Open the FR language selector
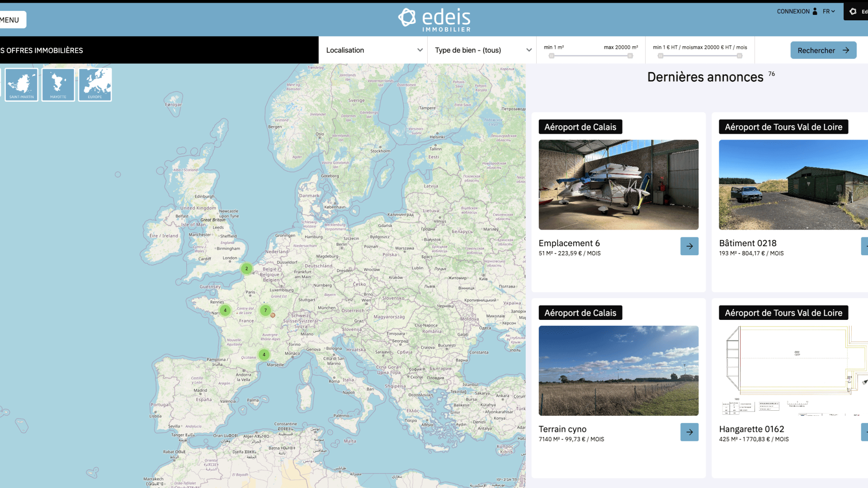This screenshot has width=868, height=488. click(x=829, y=11)
